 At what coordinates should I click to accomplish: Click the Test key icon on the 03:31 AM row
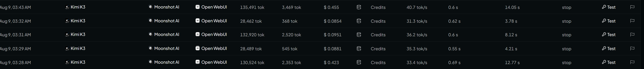pyautogui.click(x=604, y=34)
